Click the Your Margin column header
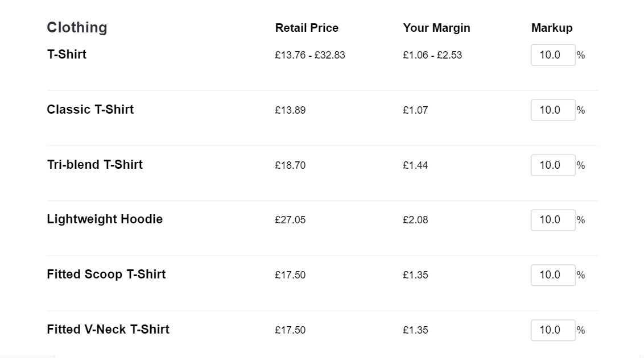This screenshot has height=358, width=644. pos(436,28)
